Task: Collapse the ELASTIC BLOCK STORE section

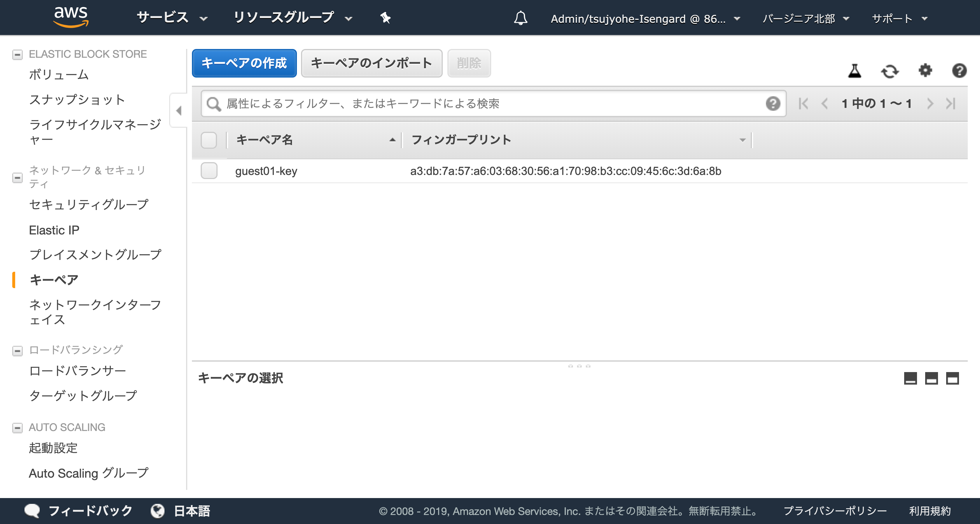Action: click(x=17, y=55)
